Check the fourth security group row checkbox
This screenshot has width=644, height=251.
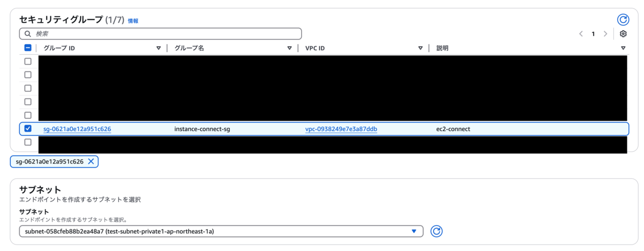click(x=28, y=102)
